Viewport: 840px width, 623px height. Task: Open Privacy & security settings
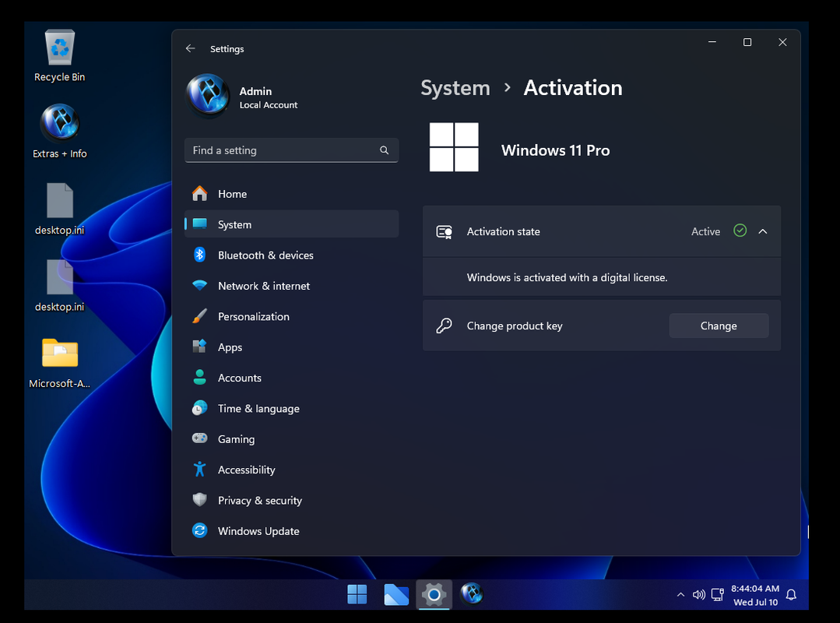pos(291,500)
